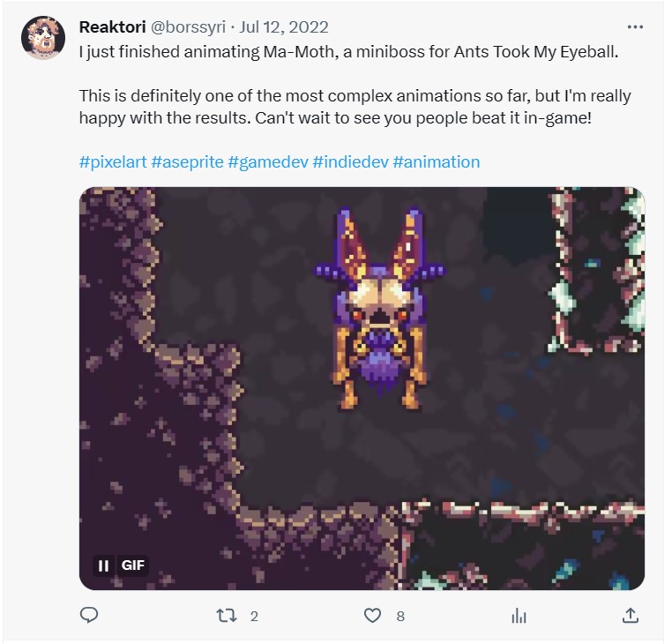Open the three-dot more options menu

635,27
